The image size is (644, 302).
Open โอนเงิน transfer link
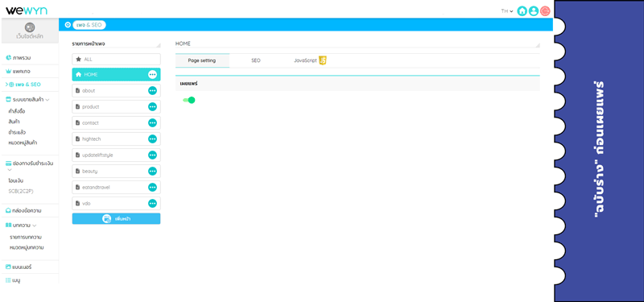tap(15, 180)
